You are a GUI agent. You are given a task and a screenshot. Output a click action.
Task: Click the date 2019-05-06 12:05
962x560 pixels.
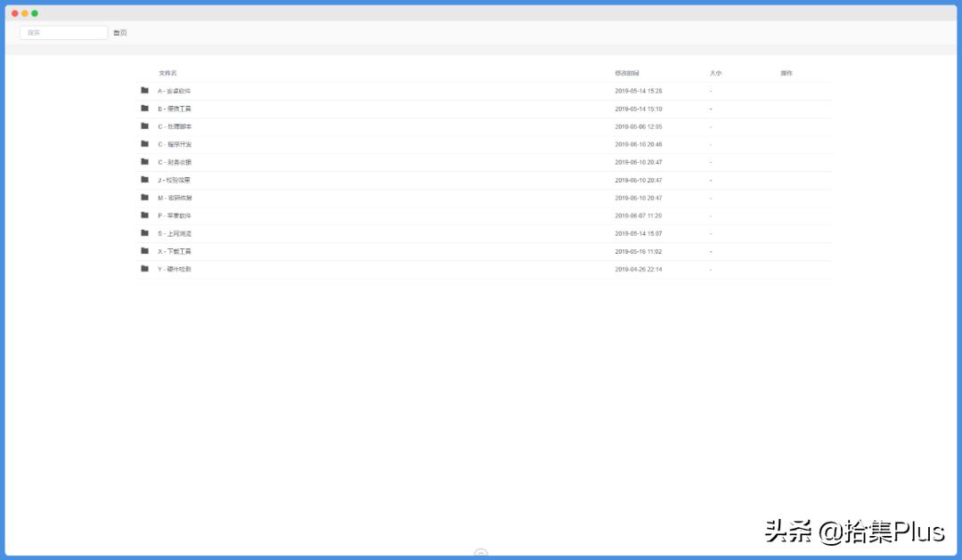pos(638,126)
